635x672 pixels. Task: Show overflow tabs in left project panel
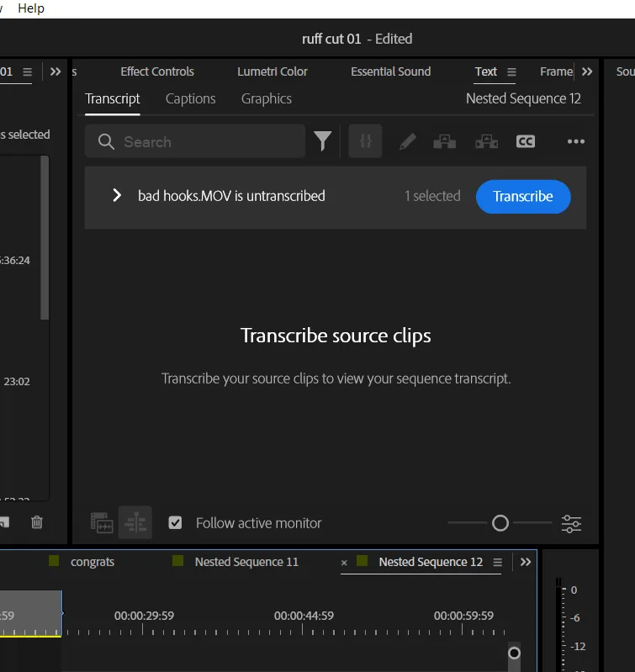[x=56, y=71]
